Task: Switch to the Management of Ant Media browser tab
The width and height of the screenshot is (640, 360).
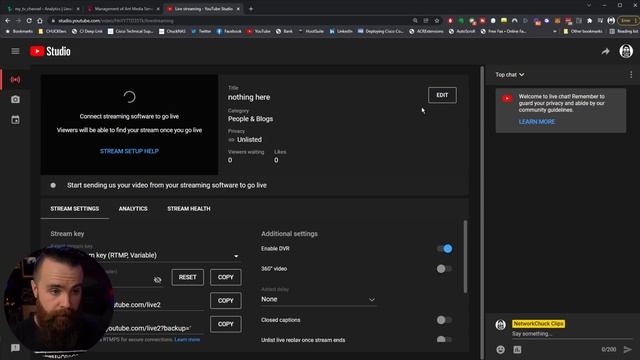Action: click(x=122, y=9)
